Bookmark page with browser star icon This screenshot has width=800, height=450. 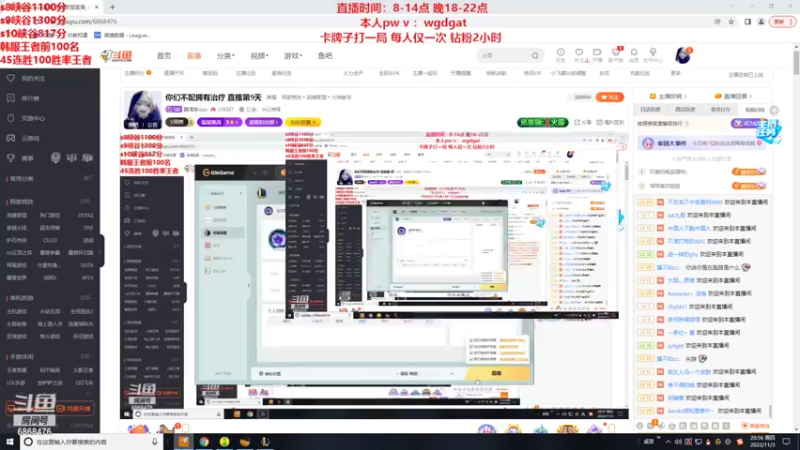tap(731, 22)
